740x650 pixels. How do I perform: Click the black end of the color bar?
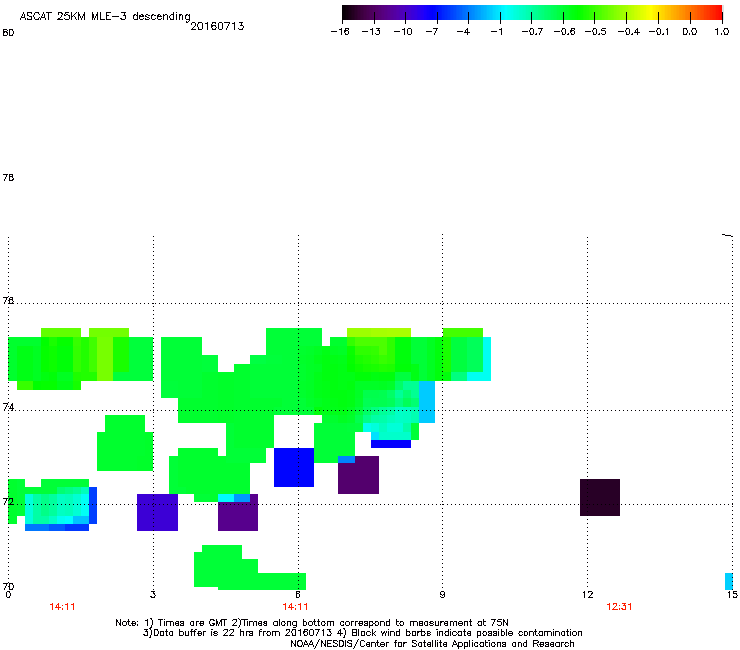pos(348,13)
